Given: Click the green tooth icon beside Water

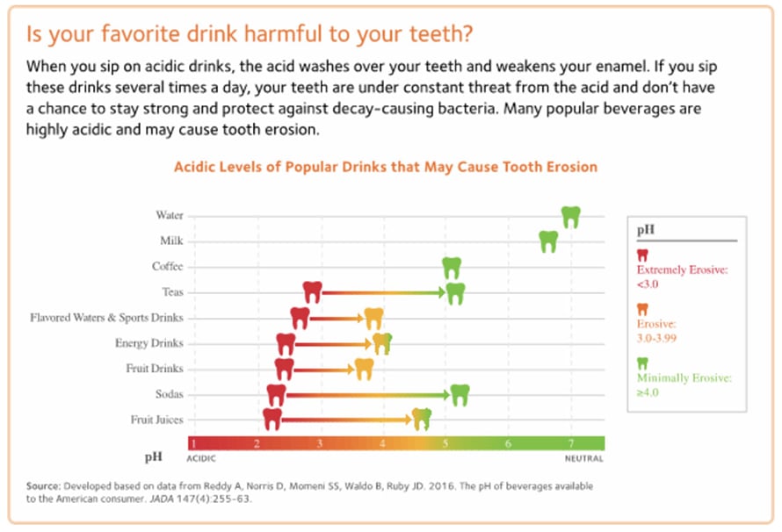Looking at the screenshot, I should click(x=571, y=216).
